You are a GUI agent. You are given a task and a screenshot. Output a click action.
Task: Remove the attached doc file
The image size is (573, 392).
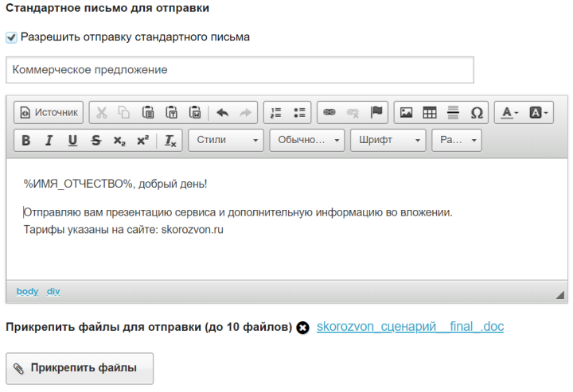point(302,328)
